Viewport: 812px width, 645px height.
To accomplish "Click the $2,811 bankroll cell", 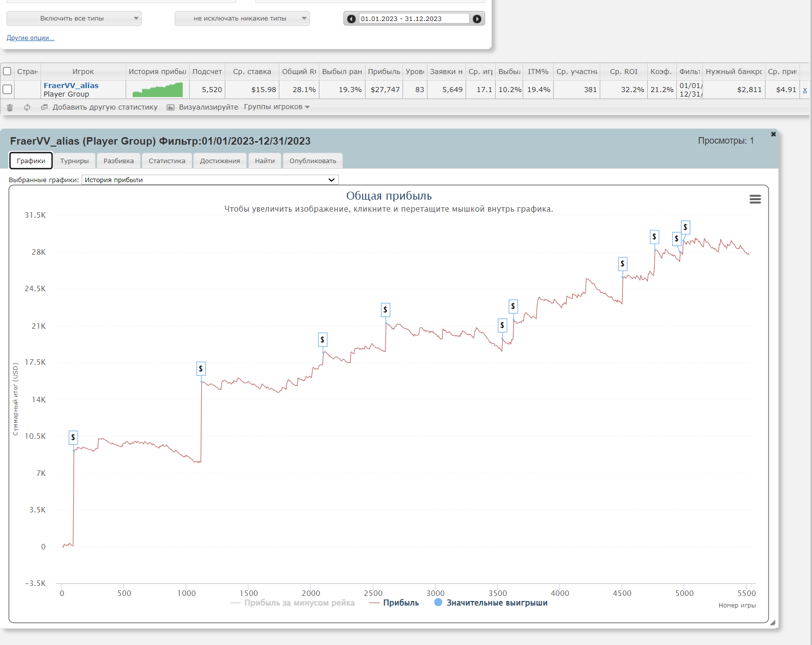I will (x=734, y=90).
